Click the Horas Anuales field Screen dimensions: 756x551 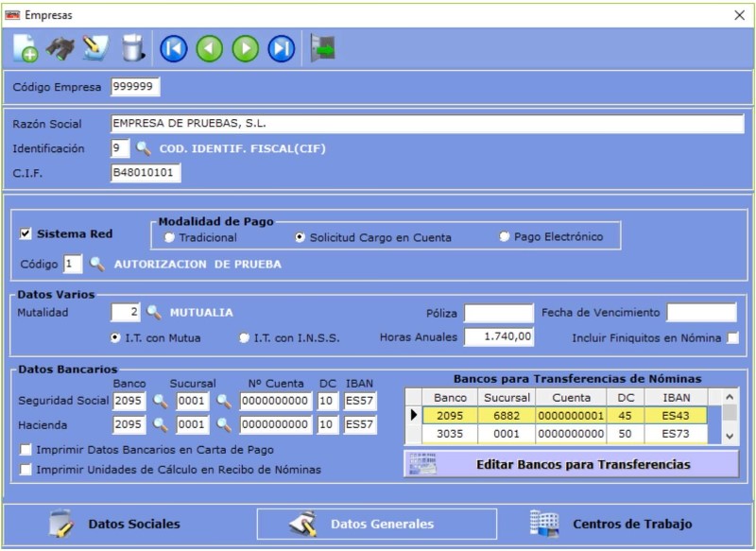click(499, 336)
